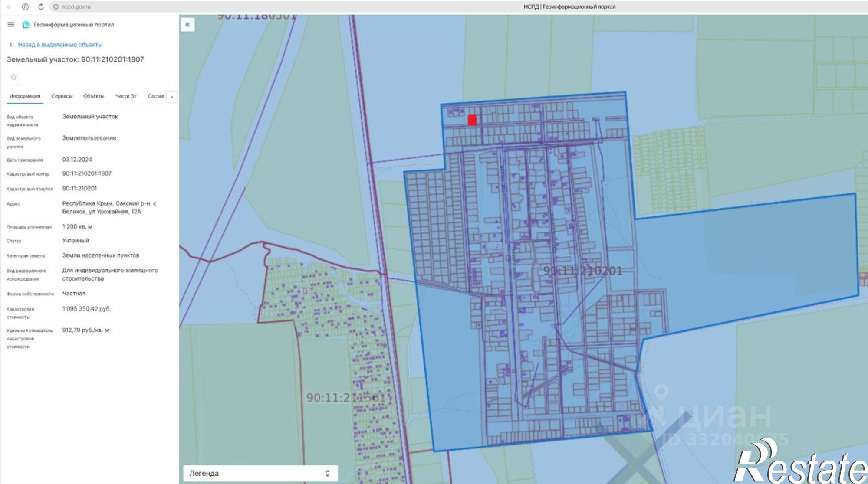Click the Геоинформационный портал logo icon
The width and height of the screenshot is (868, 484).
26,25
